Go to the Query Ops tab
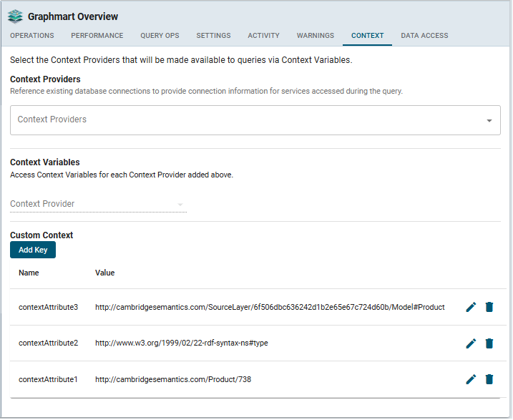Screen dimensions: 513x420 [x=160, y=36]
